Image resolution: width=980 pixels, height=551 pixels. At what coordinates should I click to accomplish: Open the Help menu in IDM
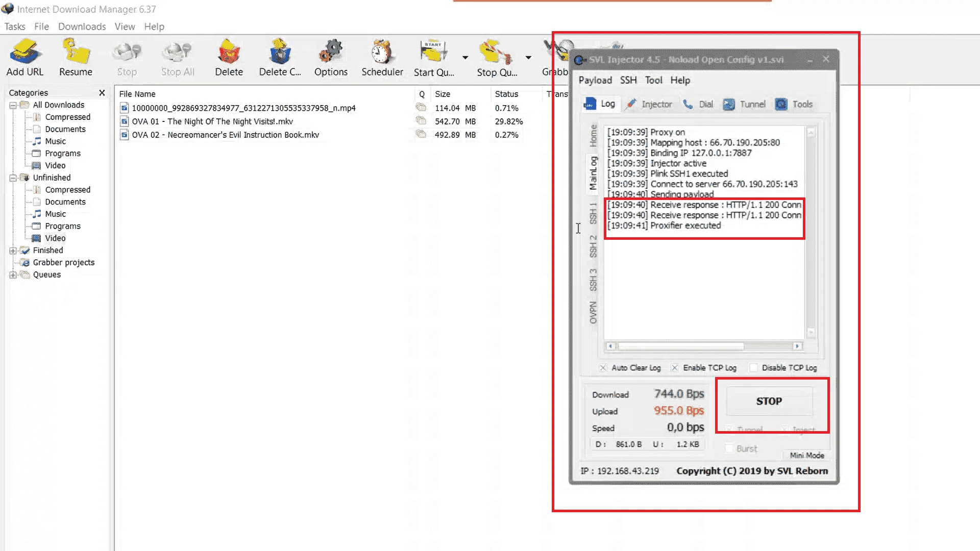154,27
